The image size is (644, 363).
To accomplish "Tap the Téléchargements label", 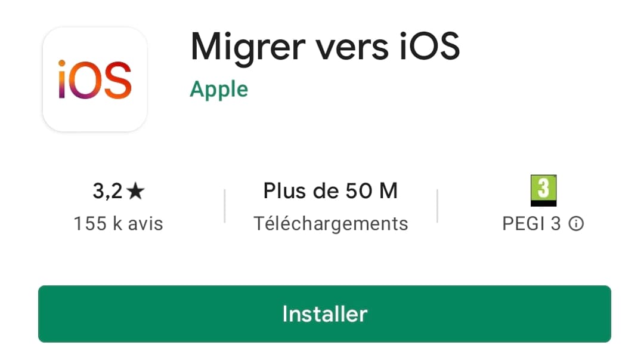I will [x=330, y=224].
